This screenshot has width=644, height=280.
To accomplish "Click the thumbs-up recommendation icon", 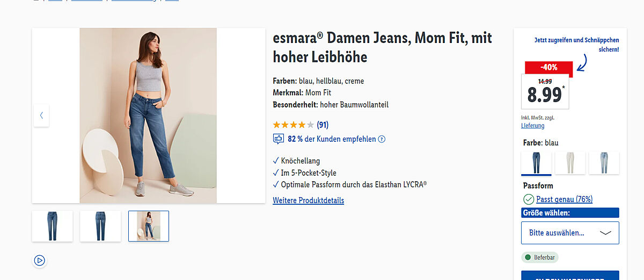I will coord(279,139).
